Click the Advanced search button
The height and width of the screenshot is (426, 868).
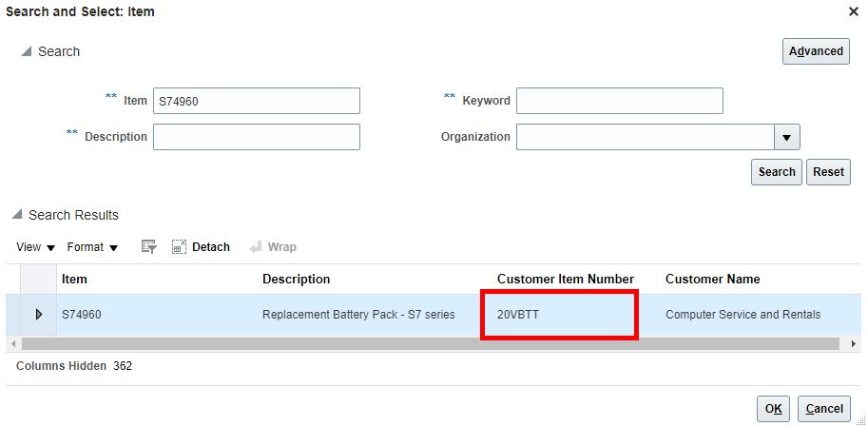pyautogui.click(x=816, y=51)
